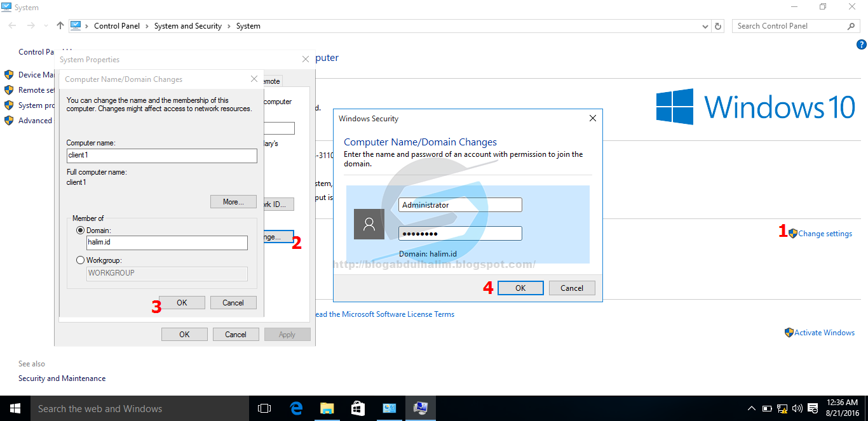
Task: Open Task View from the taskbar
Action: click(x=264, y=408)
